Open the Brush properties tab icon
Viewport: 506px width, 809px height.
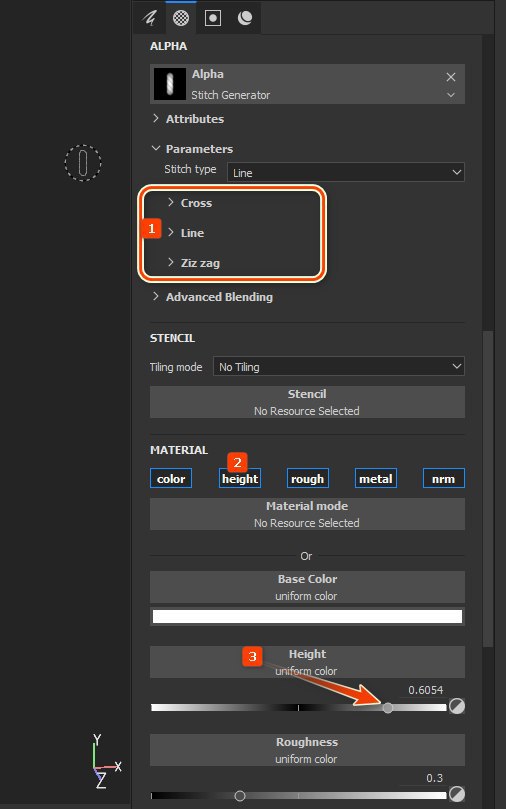point(150,18)
